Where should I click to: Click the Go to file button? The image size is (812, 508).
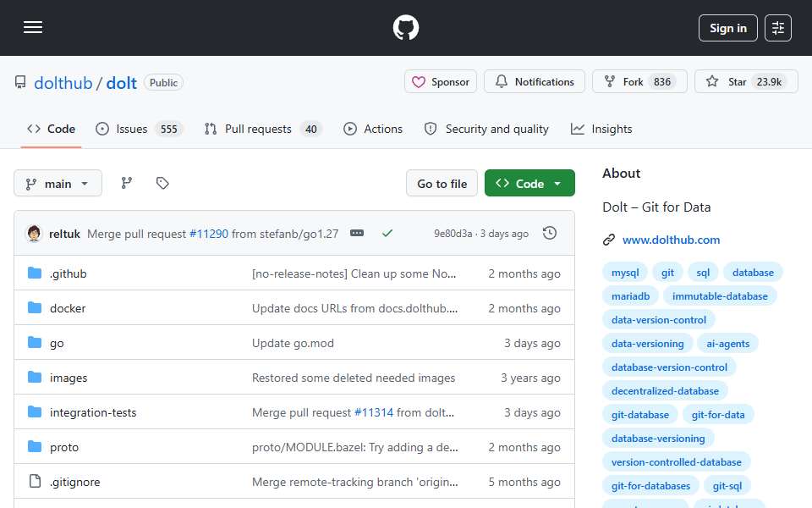tap(442, 184)
